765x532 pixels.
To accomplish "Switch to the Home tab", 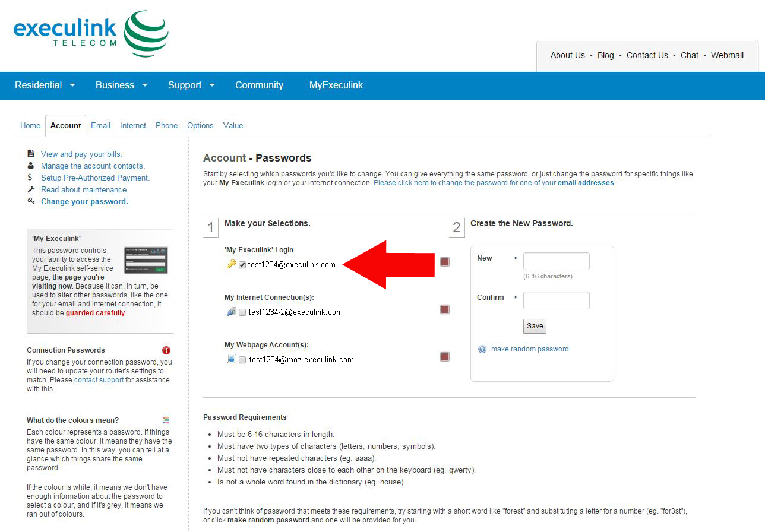I will (30, 125).
